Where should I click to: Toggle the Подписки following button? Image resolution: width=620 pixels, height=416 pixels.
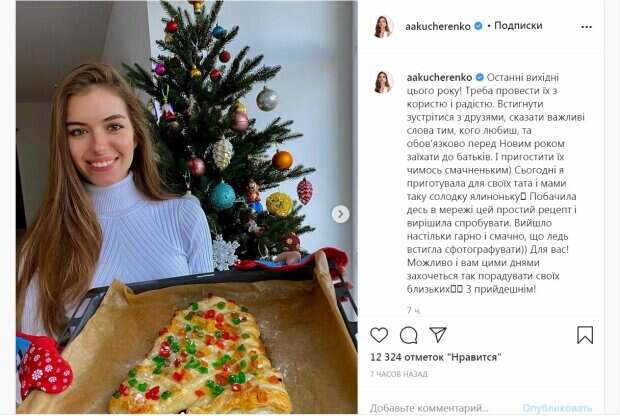[518, 26]
